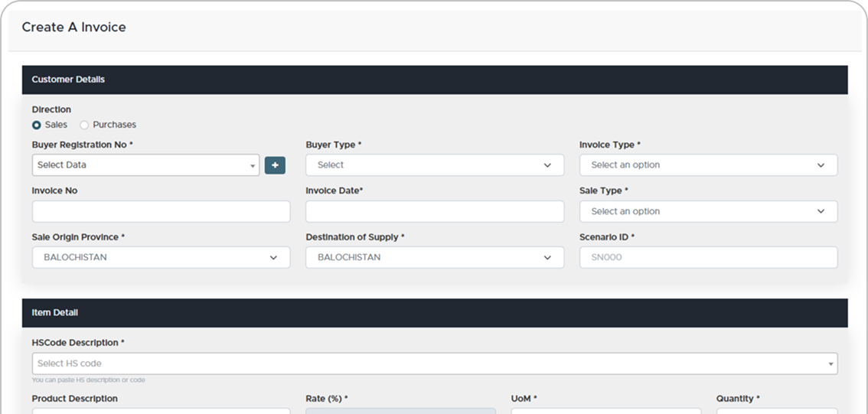This screenshot has width=868, height=414.
Task: Click the Customer Details section header
Action: (x=68, y=80)
